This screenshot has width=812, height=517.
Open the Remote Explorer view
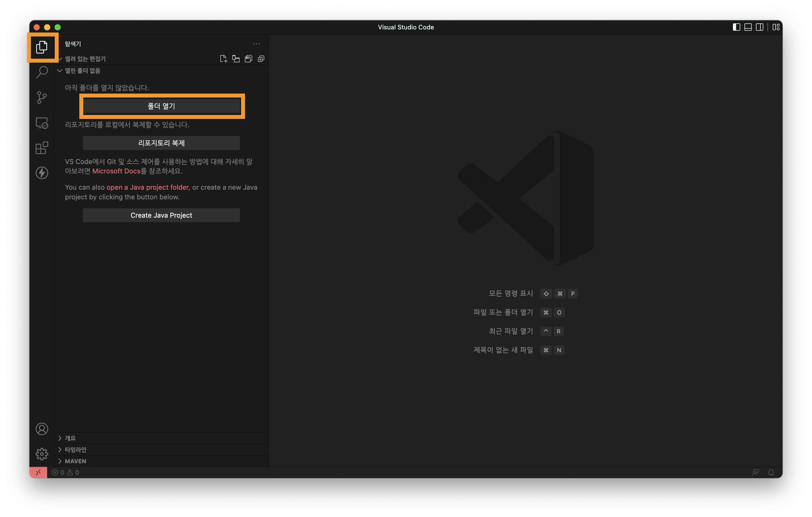42,123
